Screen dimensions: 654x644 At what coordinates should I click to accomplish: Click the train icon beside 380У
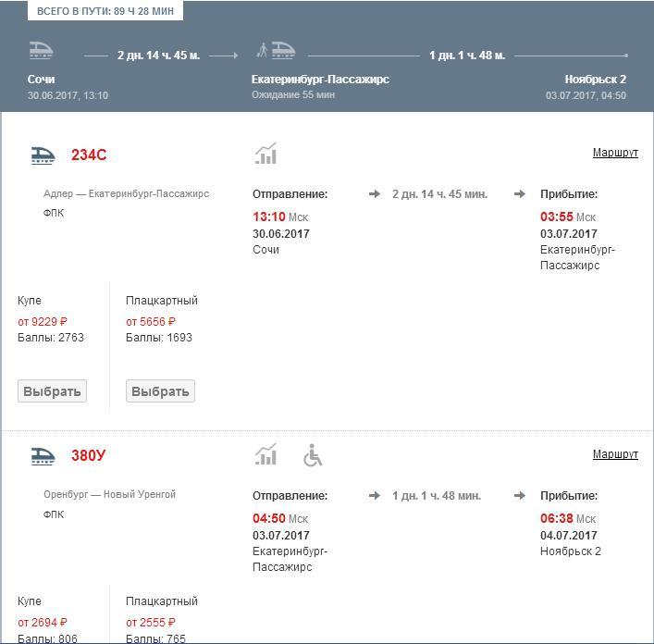tap(43, 455)
